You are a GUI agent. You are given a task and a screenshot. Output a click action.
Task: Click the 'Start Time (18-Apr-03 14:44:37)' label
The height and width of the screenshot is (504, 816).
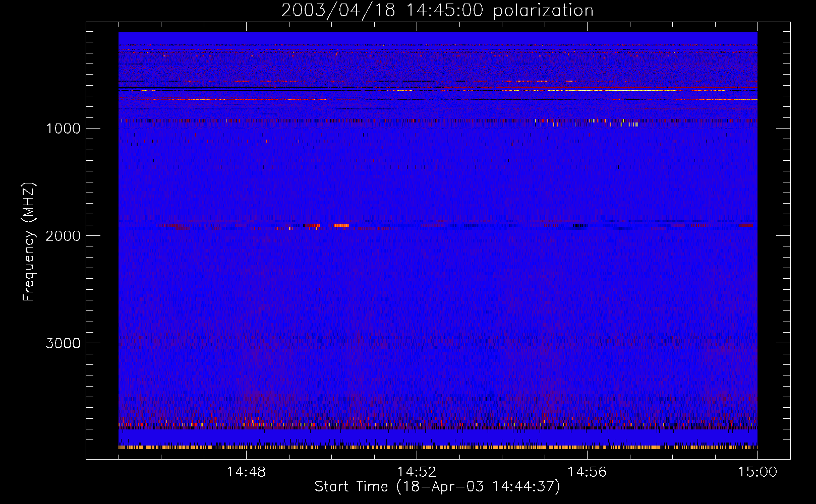(437, 487)
